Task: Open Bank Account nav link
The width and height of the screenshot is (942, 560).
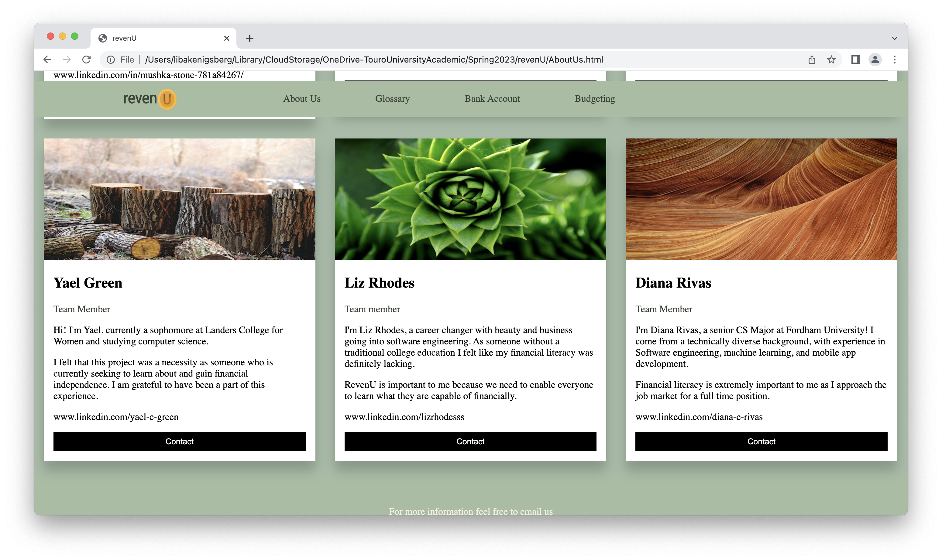Action: (492, 99)
